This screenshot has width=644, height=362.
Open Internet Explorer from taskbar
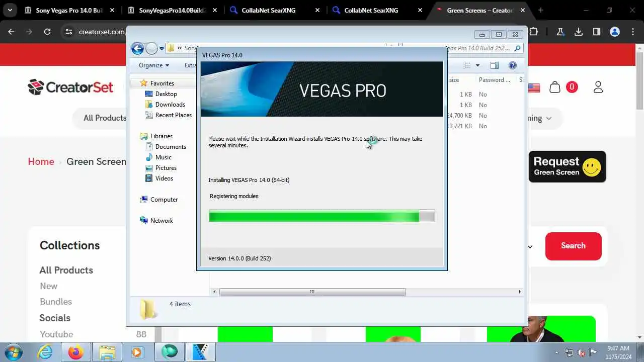(45, 352)
